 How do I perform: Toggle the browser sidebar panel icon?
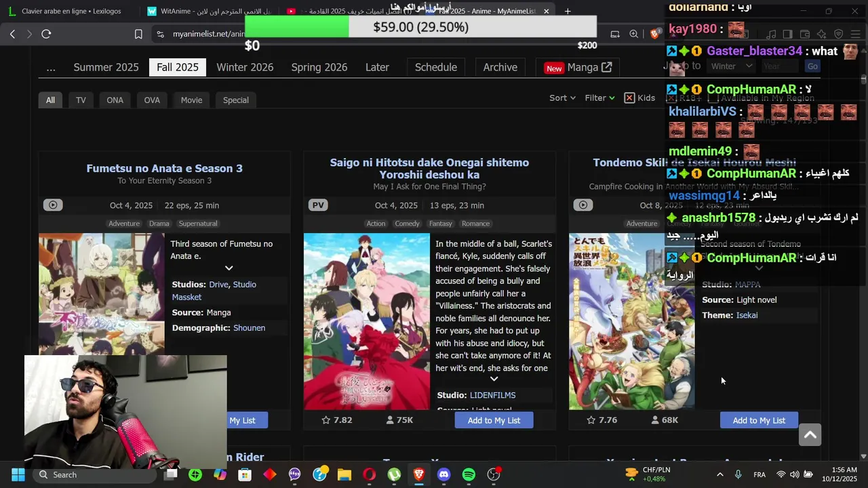pyautogui.click(x=787, y=34)
